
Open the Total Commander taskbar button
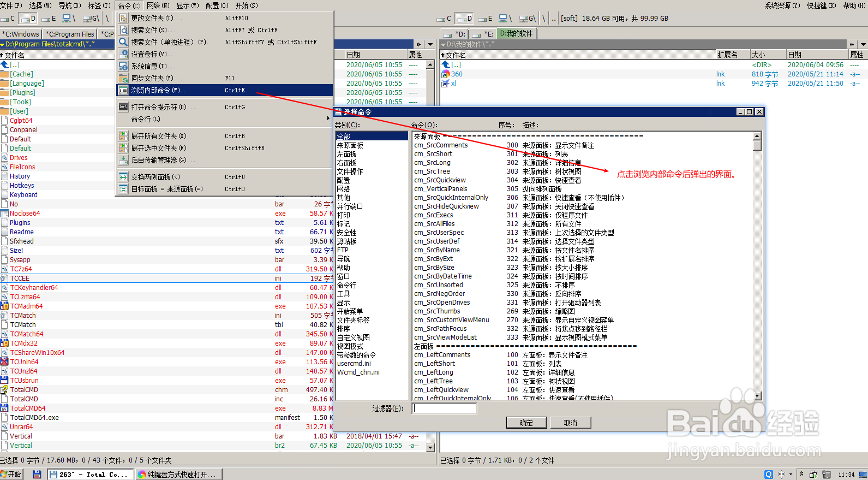[90, 475]
